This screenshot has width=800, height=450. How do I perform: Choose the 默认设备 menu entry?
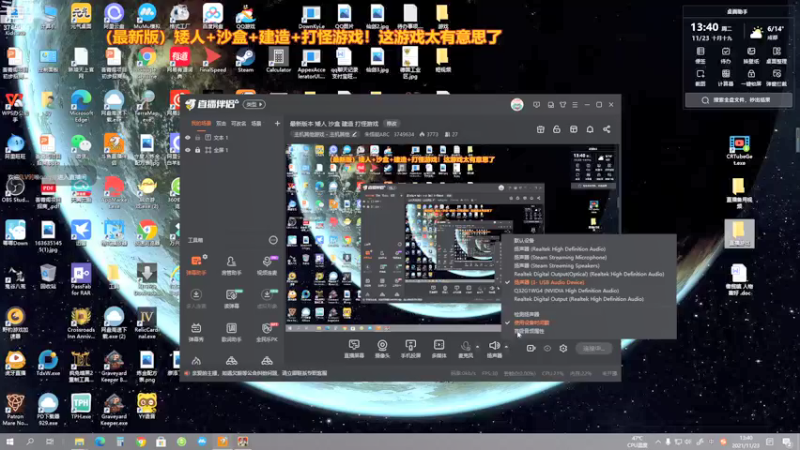(x=524, y=240)
